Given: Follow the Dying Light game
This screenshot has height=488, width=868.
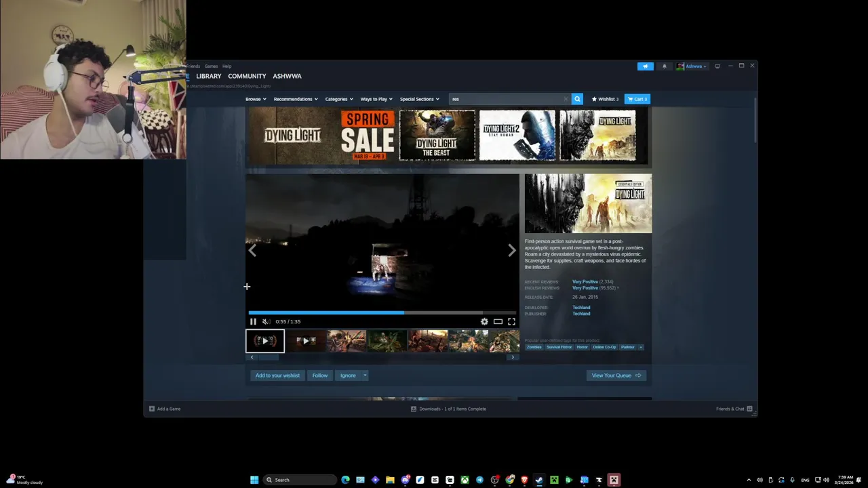Looking at the screenshot, I should [320, 375].
